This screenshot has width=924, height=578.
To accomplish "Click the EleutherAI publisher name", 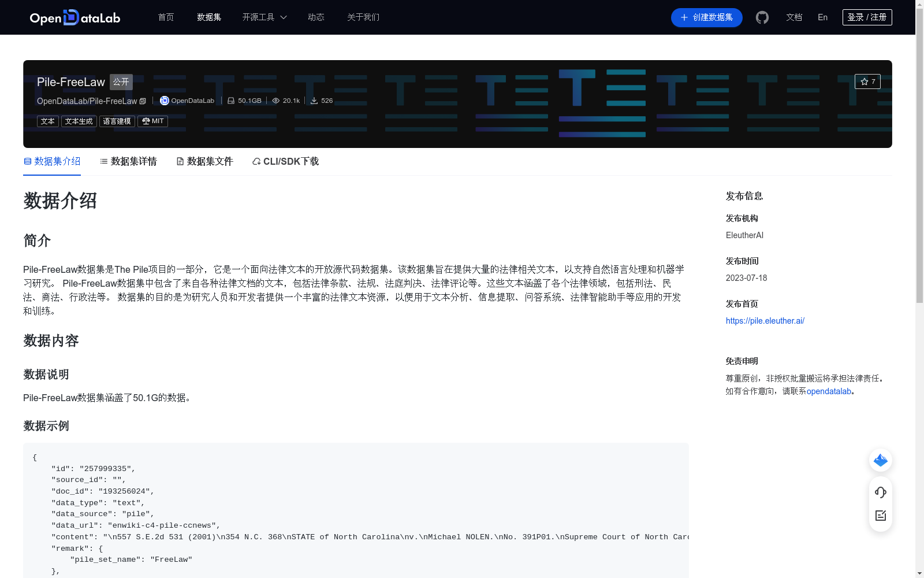I will 744,235.
